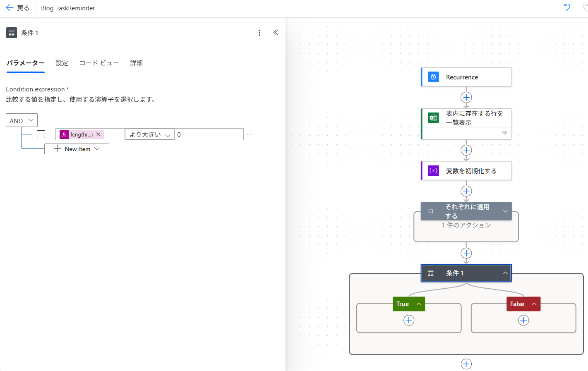The image size is (588, 371).
Task: Open the AND operator dropdown
Action: tap(22, 120)
